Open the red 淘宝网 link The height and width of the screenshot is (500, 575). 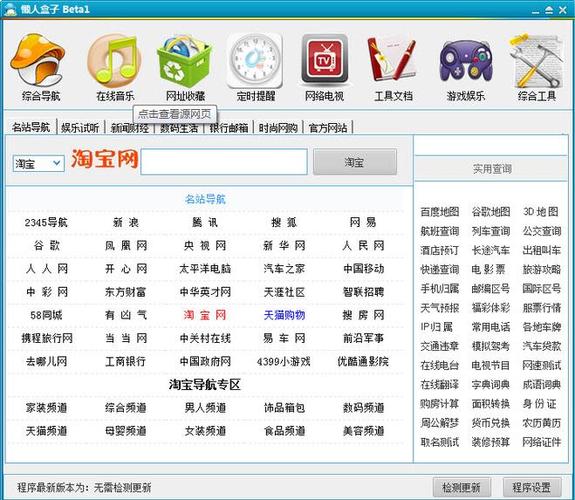[x=205, y=315]
